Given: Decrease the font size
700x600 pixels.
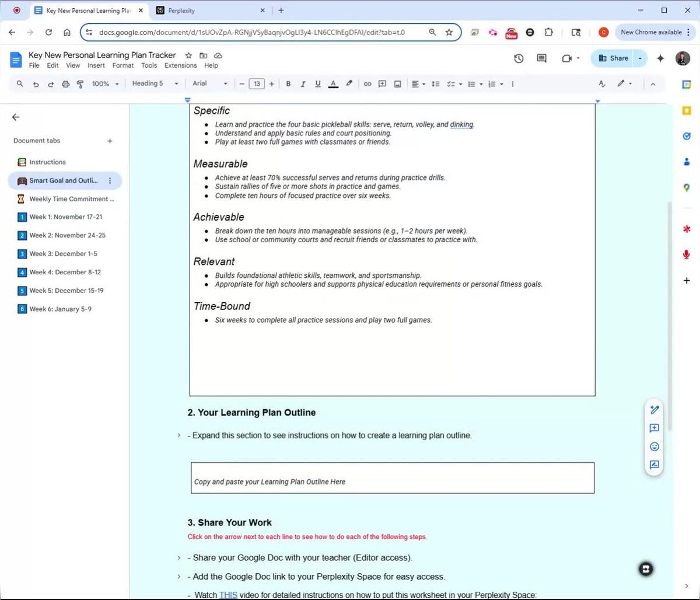Looking at the screenshot, I should pyautogui.click(x=242, y=84).
